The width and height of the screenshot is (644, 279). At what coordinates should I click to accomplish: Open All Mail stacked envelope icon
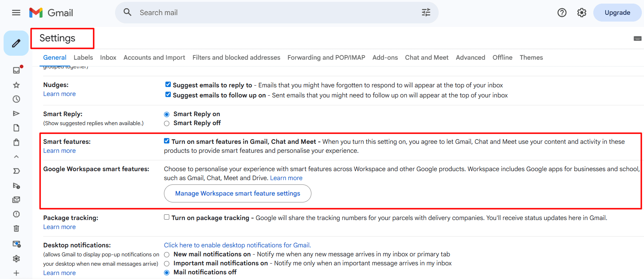tap(16, 200)
